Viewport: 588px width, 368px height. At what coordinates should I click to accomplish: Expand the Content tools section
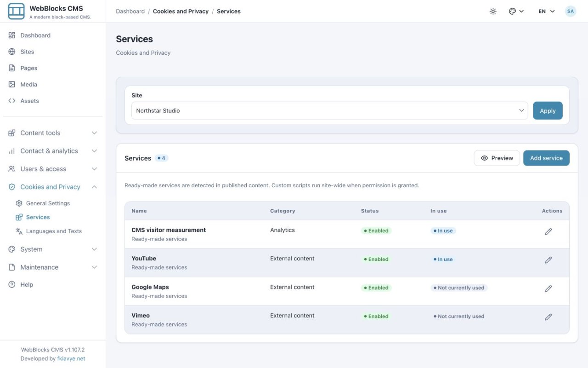coord(53,133)
